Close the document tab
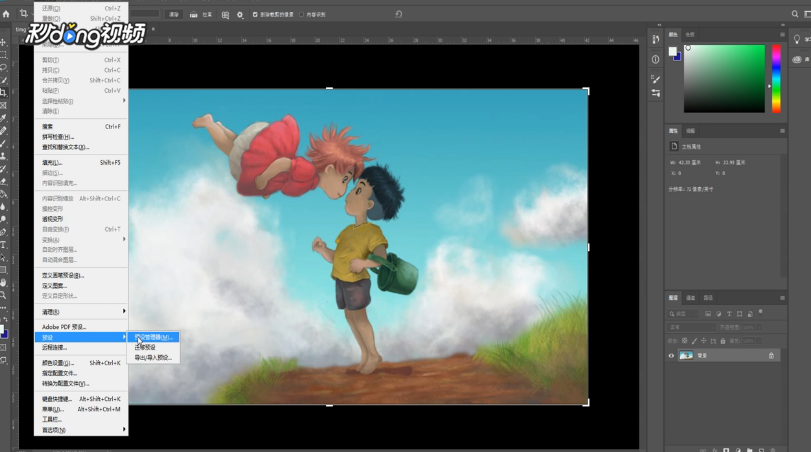 coord(153,29)
